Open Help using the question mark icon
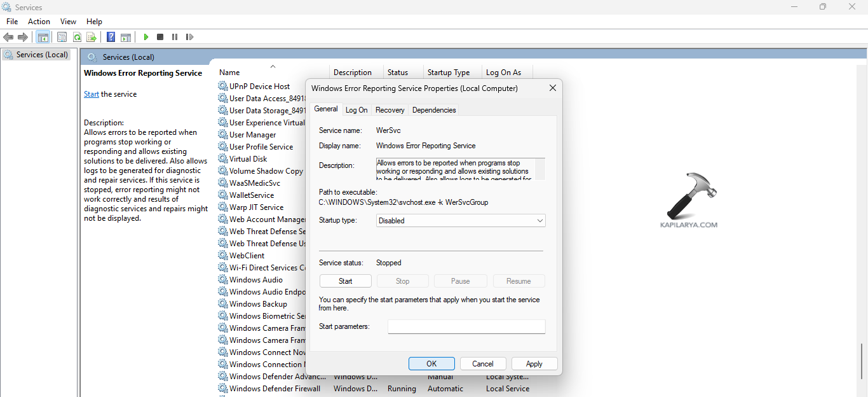 (110, 37)
